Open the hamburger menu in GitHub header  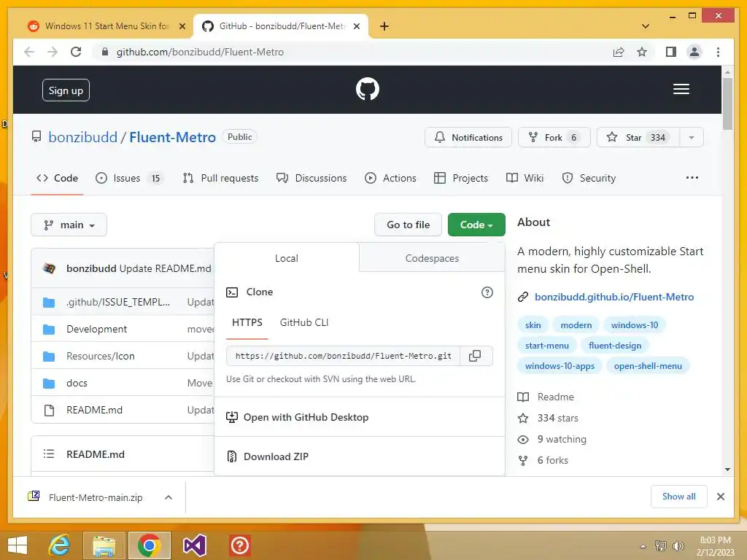[681, 89]
